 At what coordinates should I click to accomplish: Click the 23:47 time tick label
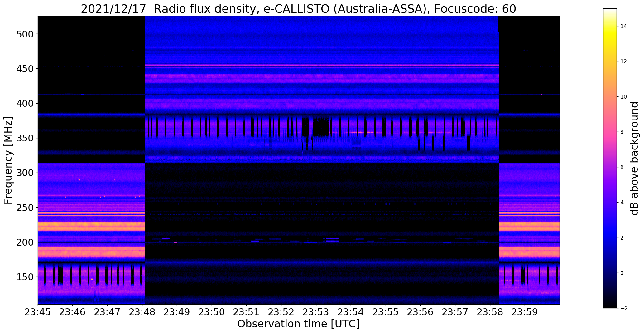pos(107,312)
